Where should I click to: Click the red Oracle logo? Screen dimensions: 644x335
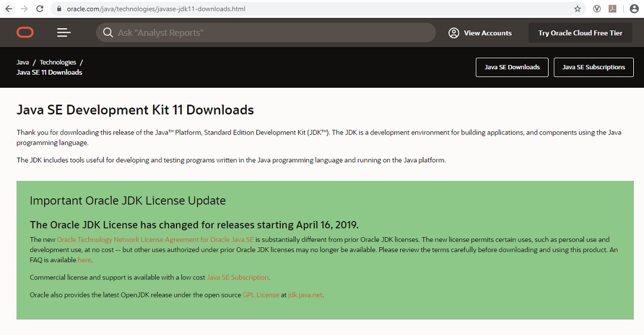click(25, 32)
